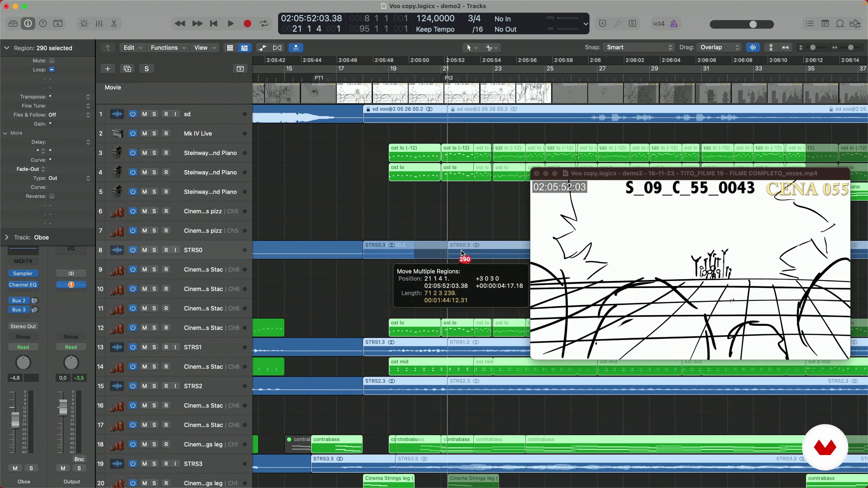
Task: Toggle Show Automation button
Action: point(262,48)
